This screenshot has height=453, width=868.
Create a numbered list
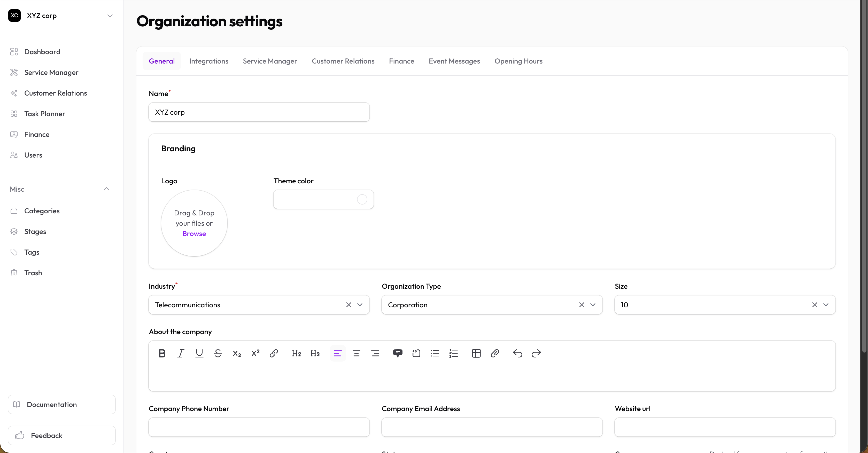pos(454,353)
